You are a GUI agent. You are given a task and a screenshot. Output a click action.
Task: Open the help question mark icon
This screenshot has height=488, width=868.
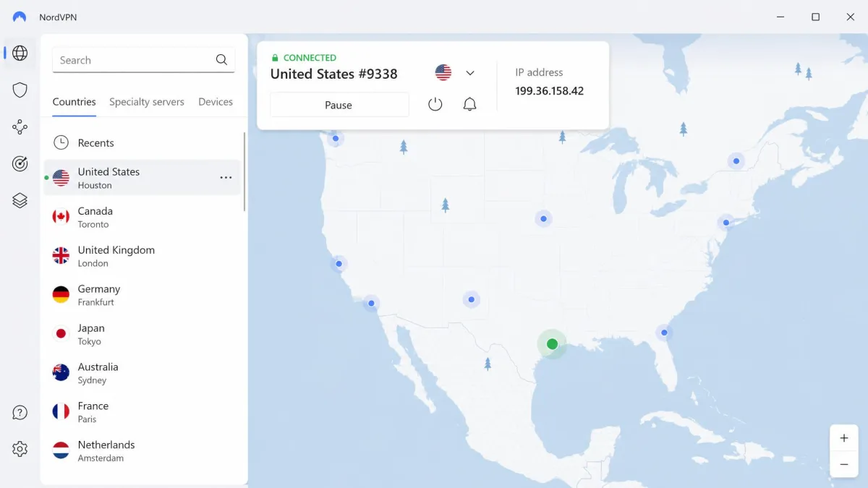20,413
